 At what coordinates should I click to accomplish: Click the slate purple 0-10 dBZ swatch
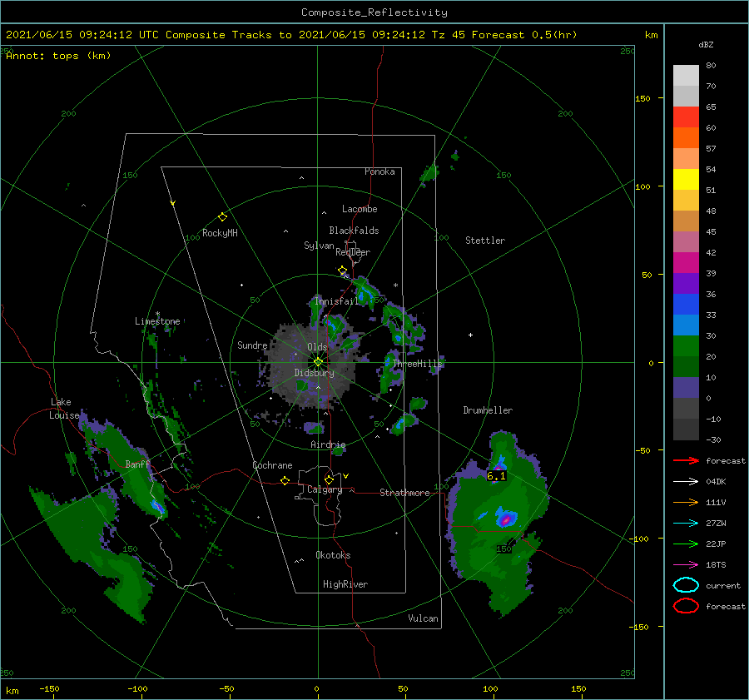point(686,388)
